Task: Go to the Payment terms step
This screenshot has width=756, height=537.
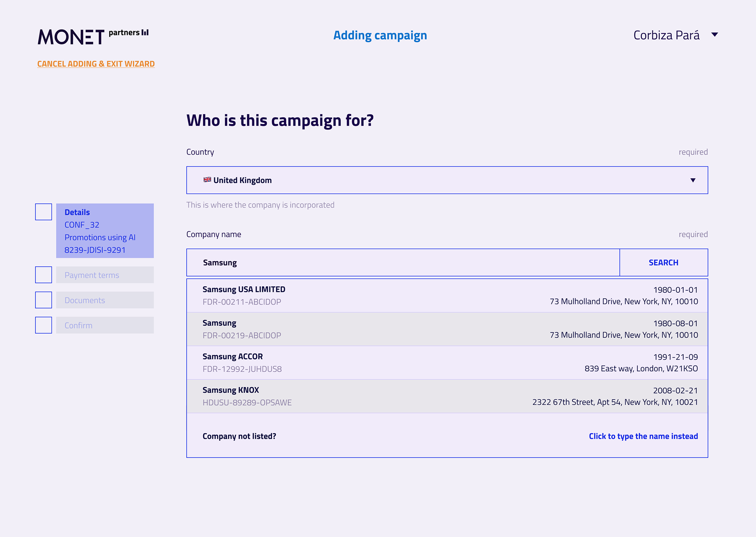Action: [x=105, y=275]
